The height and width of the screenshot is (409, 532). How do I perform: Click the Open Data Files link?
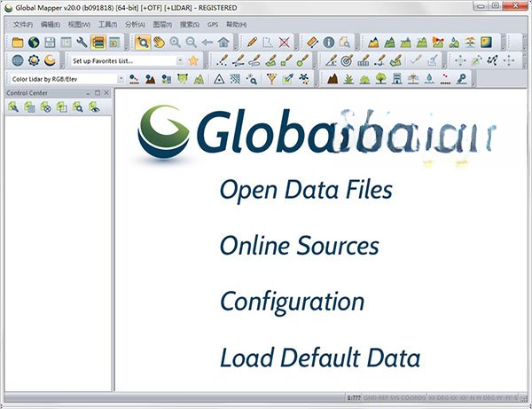tap(306, 190)
